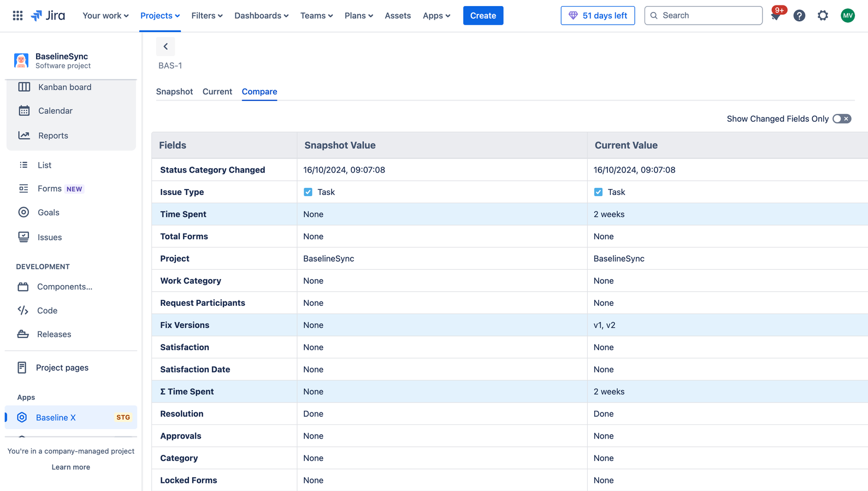The width and height of the screenshot is (868, 491).
Task: Click Task checkbox icon in Current Value
Action: coord(598,192)
